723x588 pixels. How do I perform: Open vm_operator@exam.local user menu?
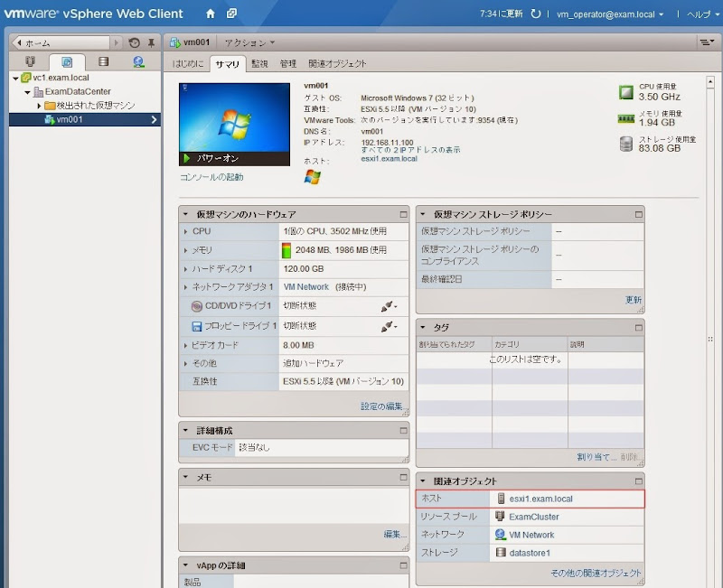(609, 14)
